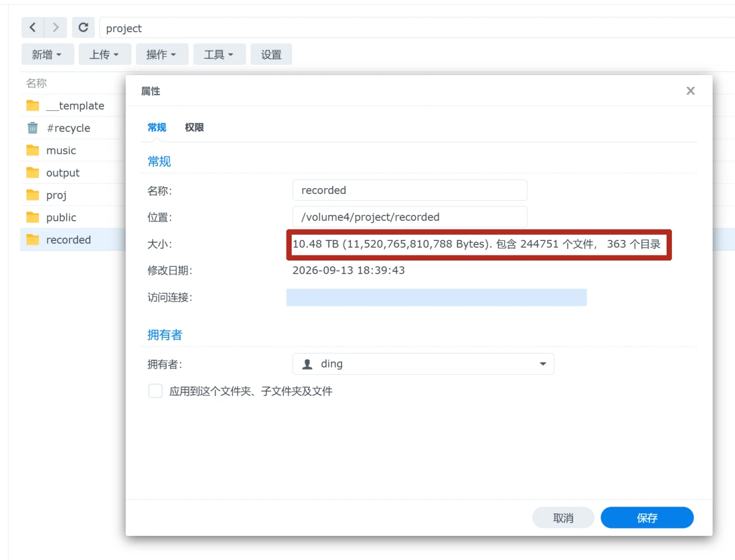Select the #recycle row name
Image resolution: width=735 pixels, height=560 pixels.
point(68,128)
